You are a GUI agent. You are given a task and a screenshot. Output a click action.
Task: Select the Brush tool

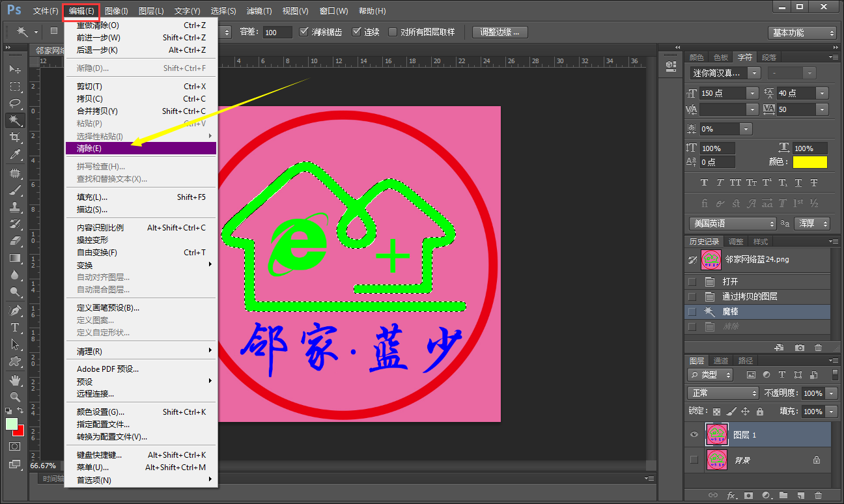point(15,190)
